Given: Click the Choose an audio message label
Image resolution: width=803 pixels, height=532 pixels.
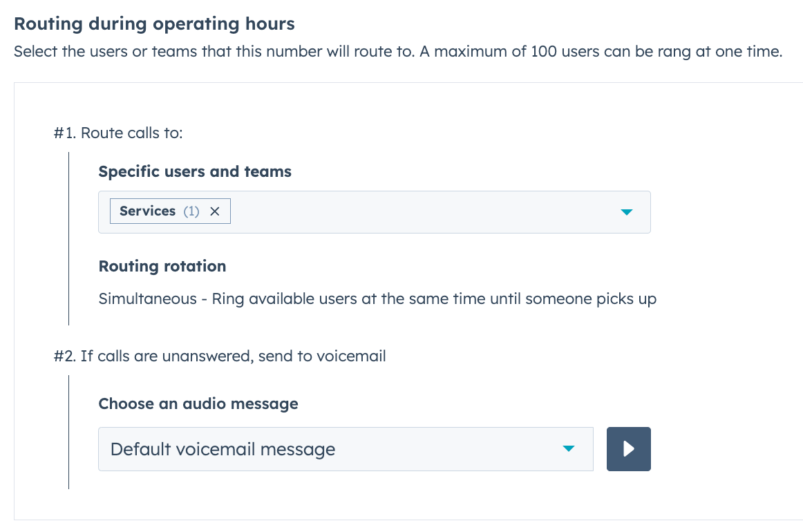Looking at the screenshot, I should pyautogui.click(x=198, y=403).
